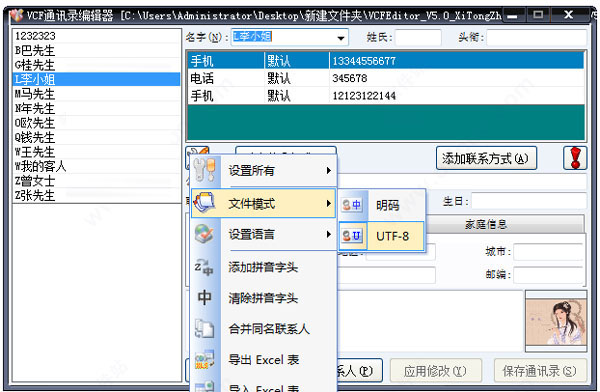
Task: Select contact 1232323 in the list
Action: [x=96, y=36]
